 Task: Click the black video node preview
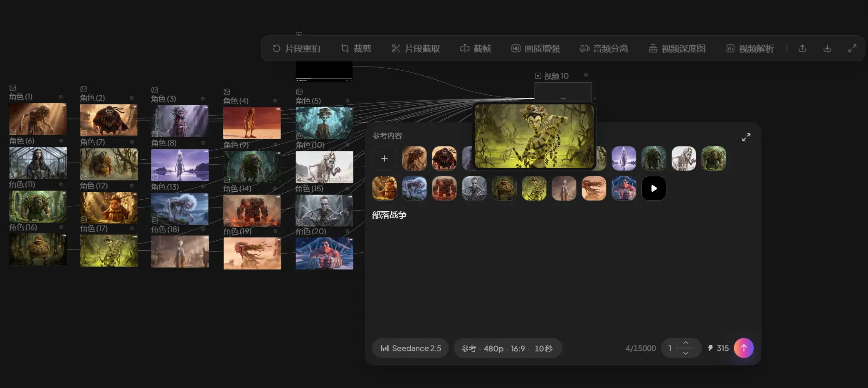pos(324,72)
